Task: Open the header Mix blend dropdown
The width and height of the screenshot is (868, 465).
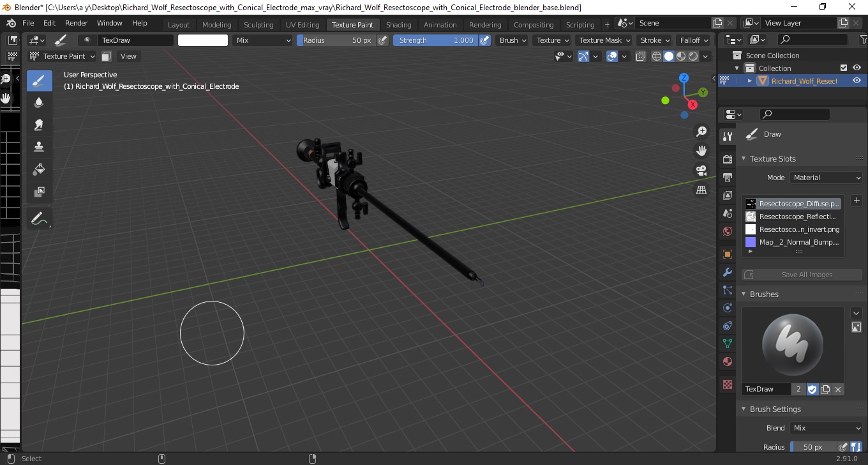Action: tap(262, 40)
